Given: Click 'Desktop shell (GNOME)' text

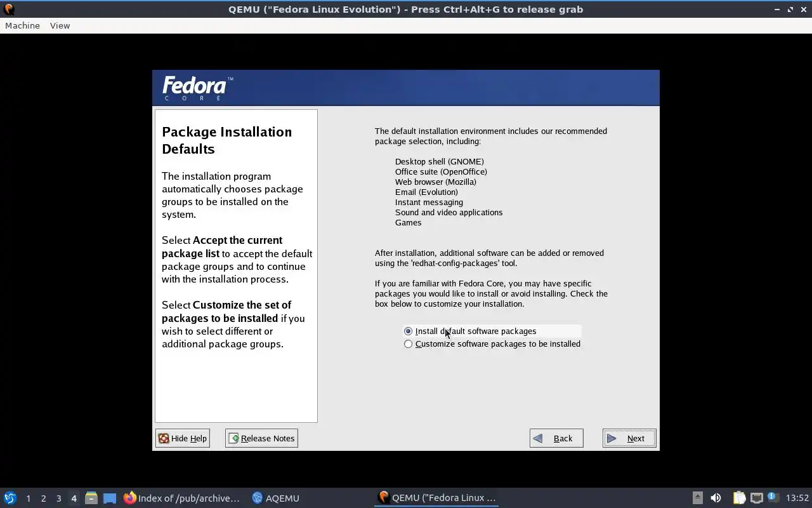Looking at the screenshot, I should pos(439,161).
